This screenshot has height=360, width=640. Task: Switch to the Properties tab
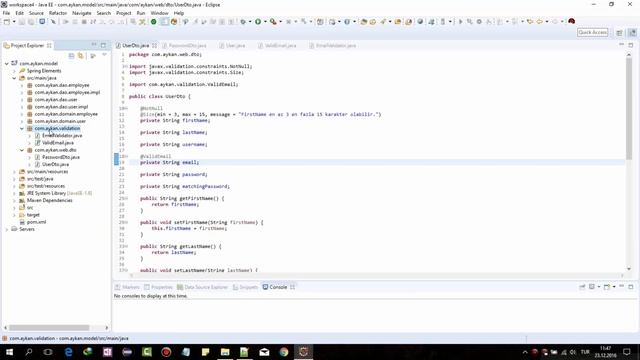[158, 287]
